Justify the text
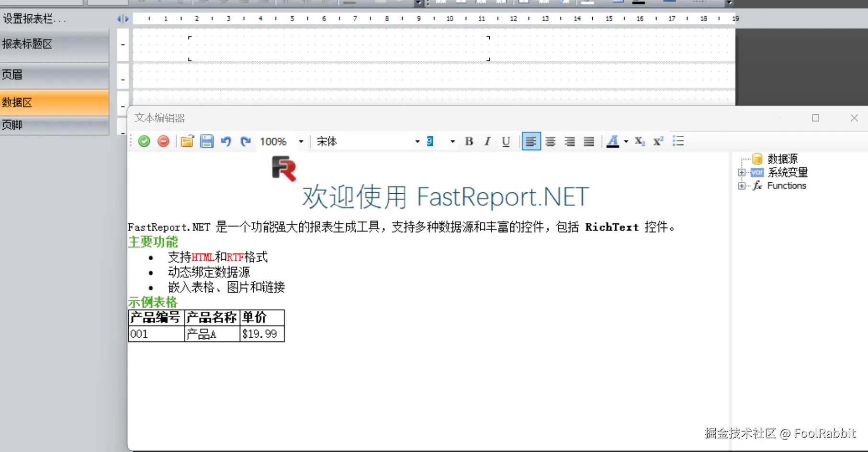 pyautogui.click(x=589, y=142)
